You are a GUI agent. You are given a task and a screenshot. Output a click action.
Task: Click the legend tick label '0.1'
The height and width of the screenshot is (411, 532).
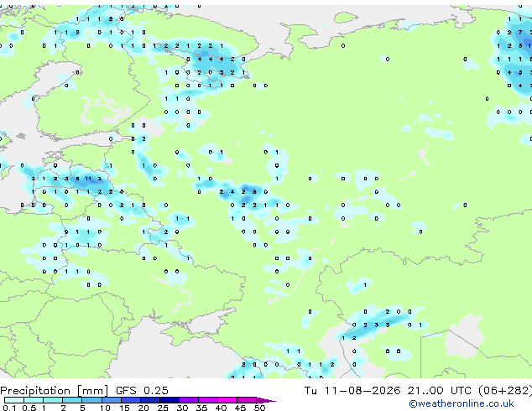click(x=9, y=408)
